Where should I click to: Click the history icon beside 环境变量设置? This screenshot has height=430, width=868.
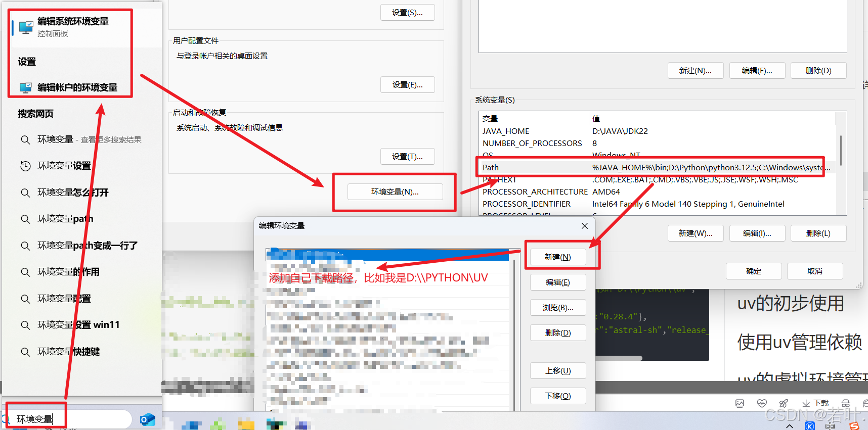25,166
